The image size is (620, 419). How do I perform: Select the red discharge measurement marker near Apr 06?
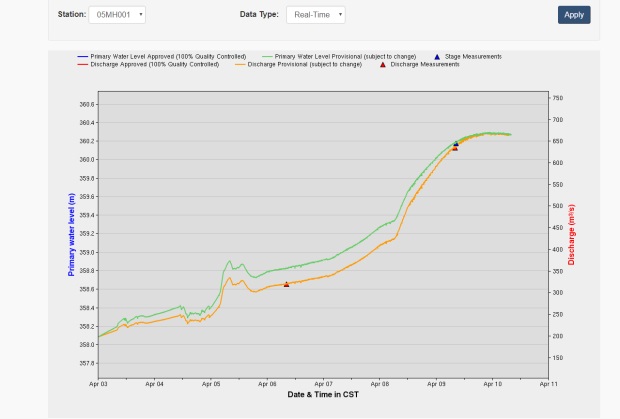point(286,284)
